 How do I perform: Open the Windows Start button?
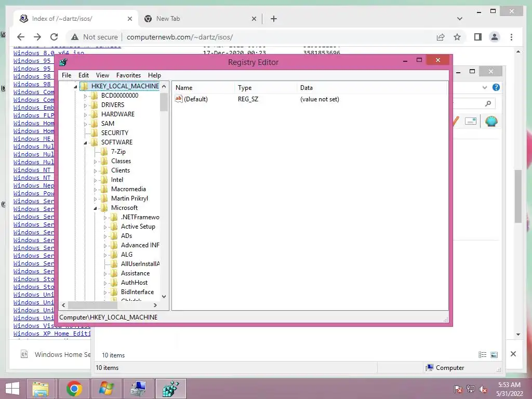pyautogui.click(x=12, y=389)
